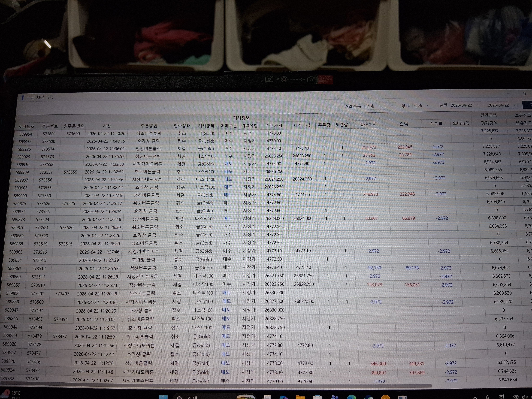Click 금(Gold) in row 589900
The width and height of the screenshot is (532, 399).
point(205,195)
